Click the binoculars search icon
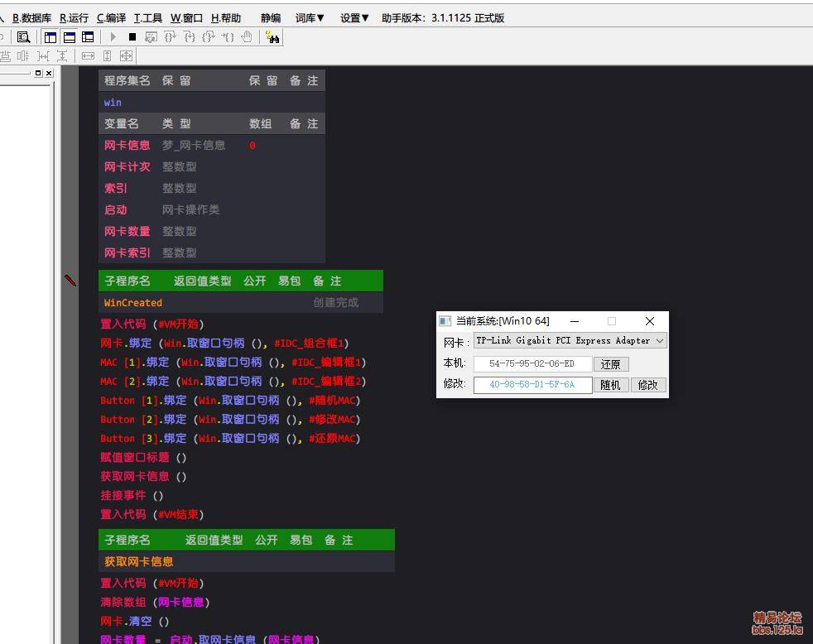Viewport: 813px width, 644px height. point(272,37)
